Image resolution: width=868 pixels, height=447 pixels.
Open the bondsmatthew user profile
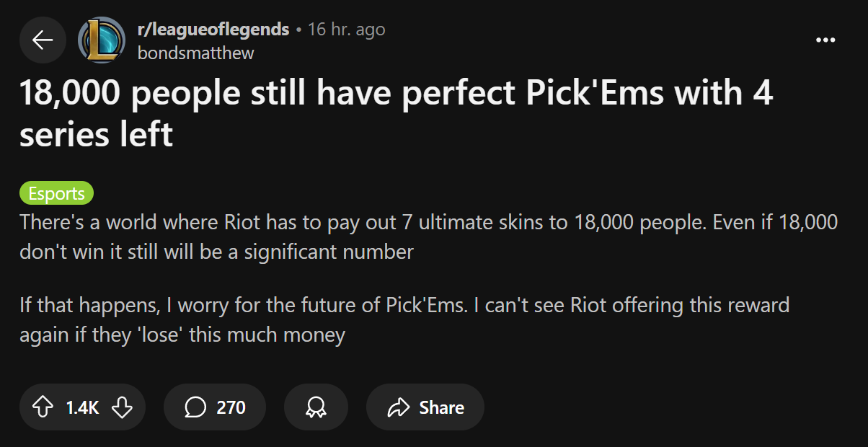195,53
